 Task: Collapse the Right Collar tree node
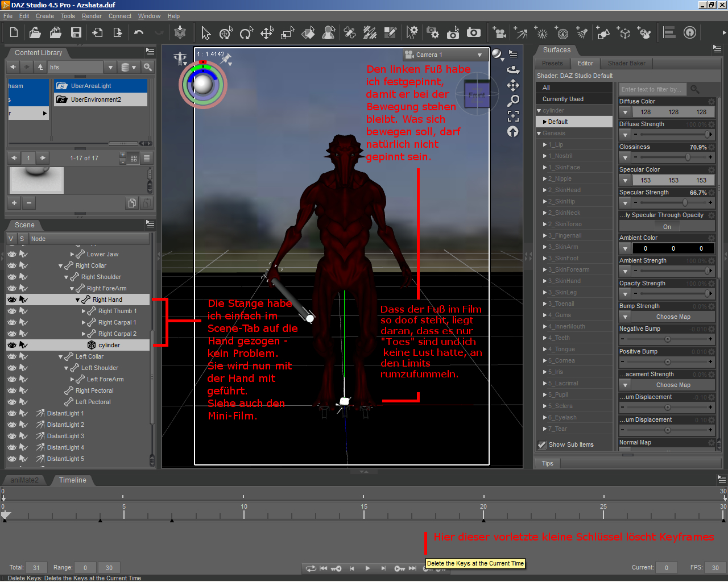click(x=61, y=266)
